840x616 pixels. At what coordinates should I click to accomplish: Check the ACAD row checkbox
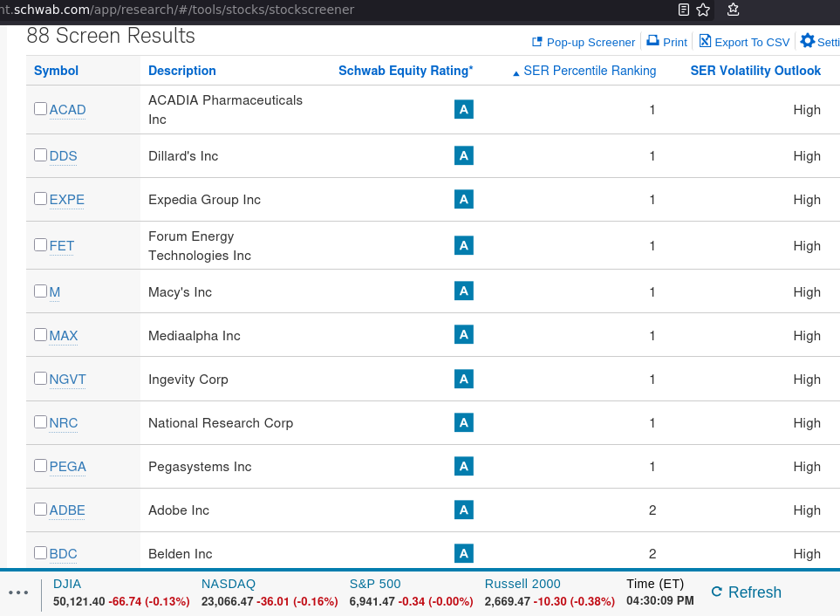[41, 109]
